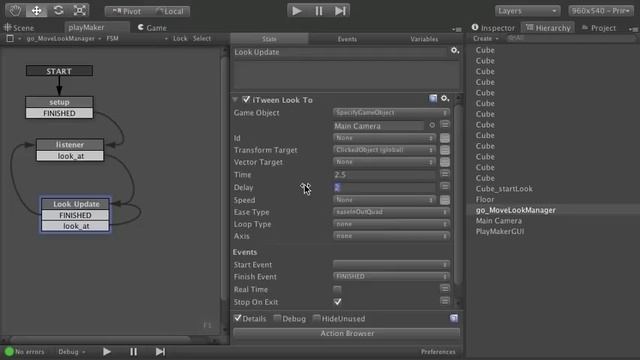This screenshot has height=360, width=640.
Task: Open the 960x540 layout dropdown
Action: [601, 11]
